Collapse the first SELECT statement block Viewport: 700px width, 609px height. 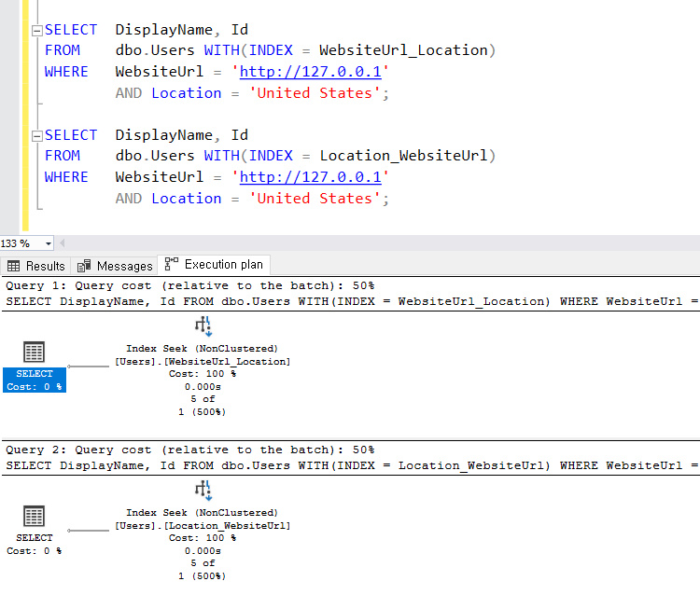37,31
